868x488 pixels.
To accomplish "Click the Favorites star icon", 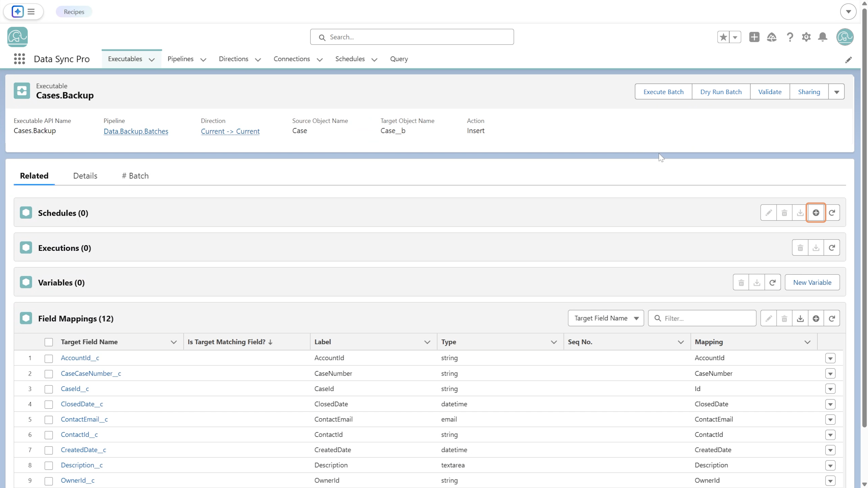I will (x=723, y=37).
